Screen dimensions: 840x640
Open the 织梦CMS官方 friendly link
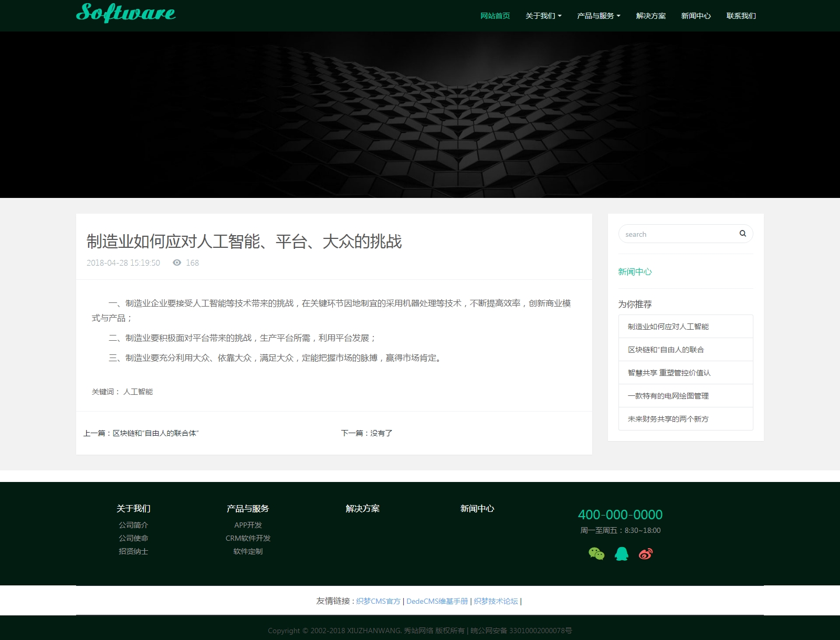pos(378,601)
